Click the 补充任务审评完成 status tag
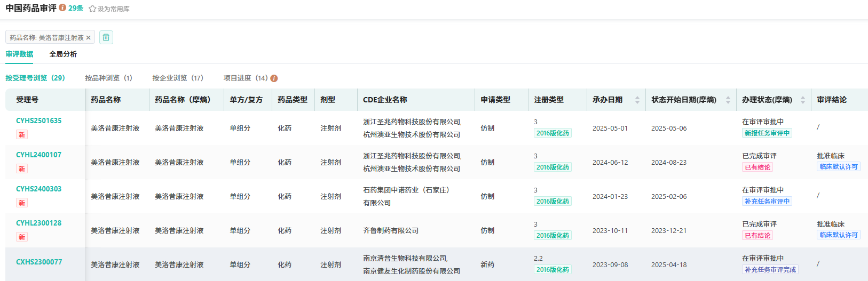 tap(770, 270)
